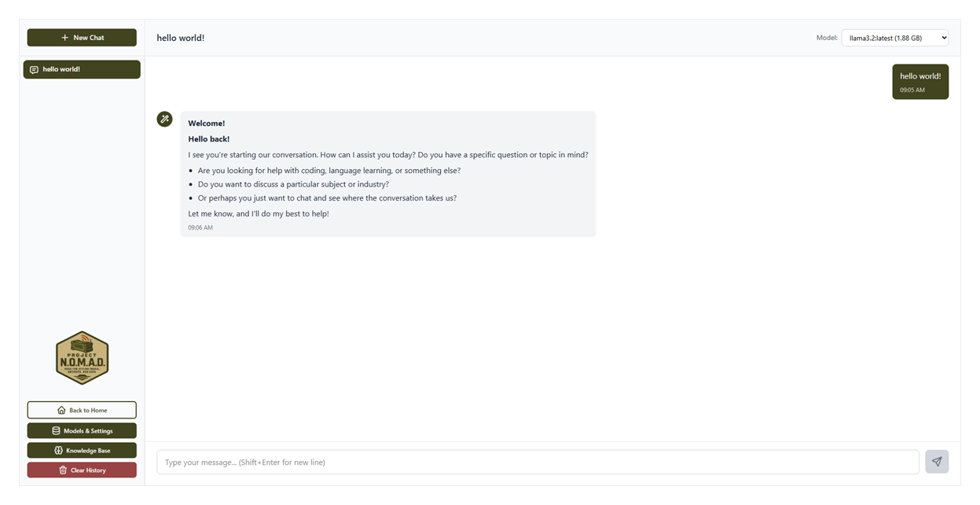Click the database icon on Models & Settings
The image size is (980, 505).
56,431
